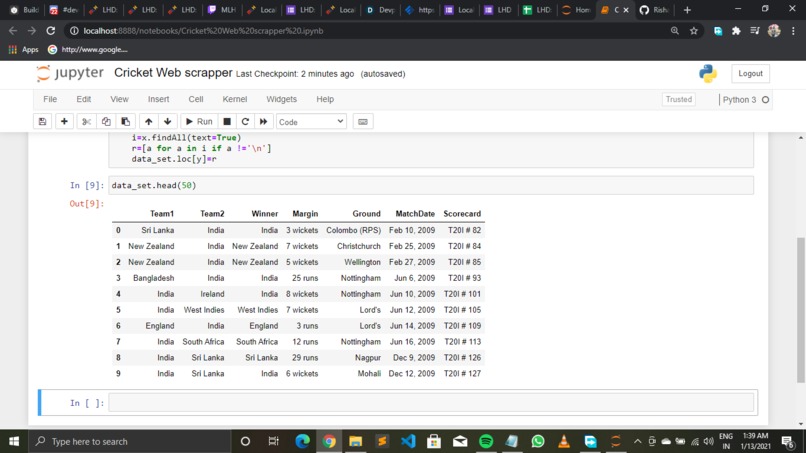This screenshot has height=453, width=806.
Task: Open Microsoft Edge from taskbar
Action: (303, 441)
